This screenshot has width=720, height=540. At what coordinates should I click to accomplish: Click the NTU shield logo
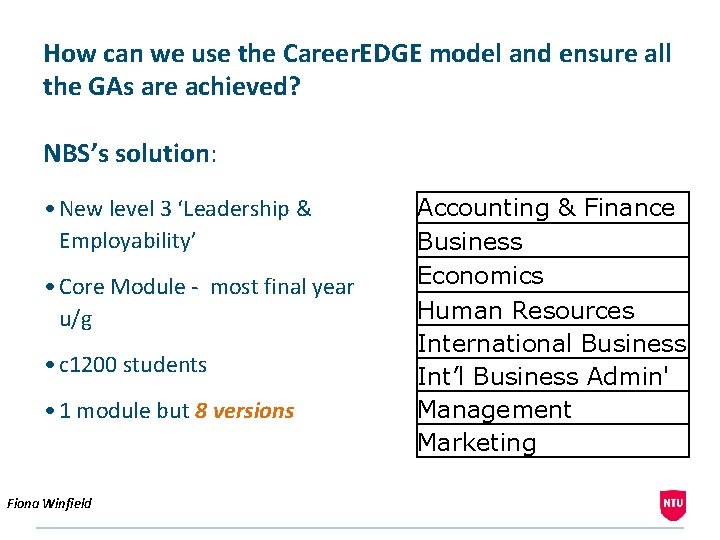coord(673,505)
